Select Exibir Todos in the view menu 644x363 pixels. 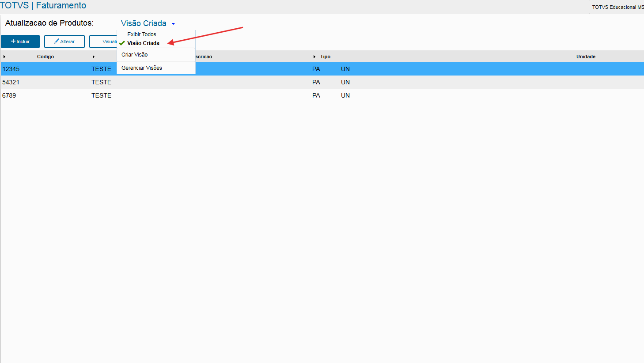pos(142,34)
